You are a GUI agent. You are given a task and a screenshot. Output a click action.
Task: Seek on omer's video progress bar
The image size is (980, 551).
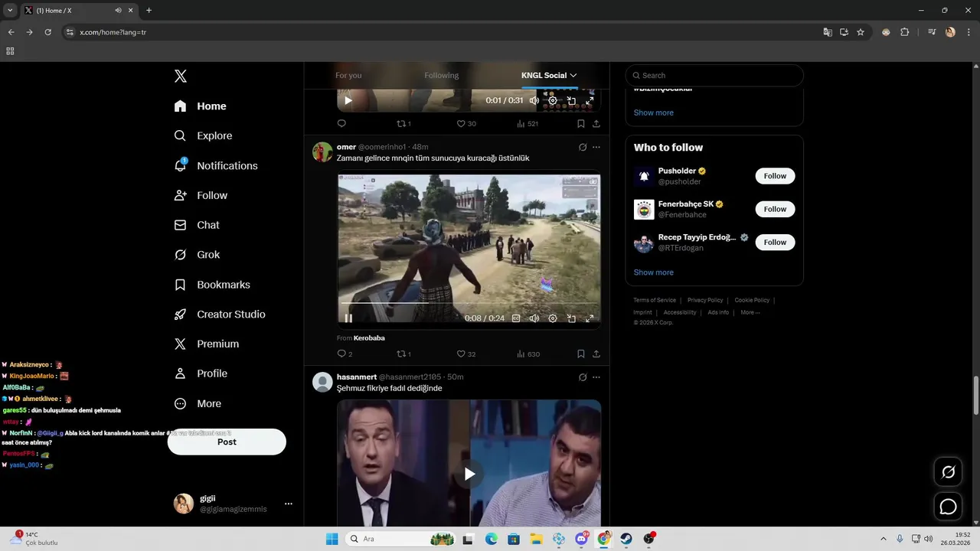[x=469, y=303]
